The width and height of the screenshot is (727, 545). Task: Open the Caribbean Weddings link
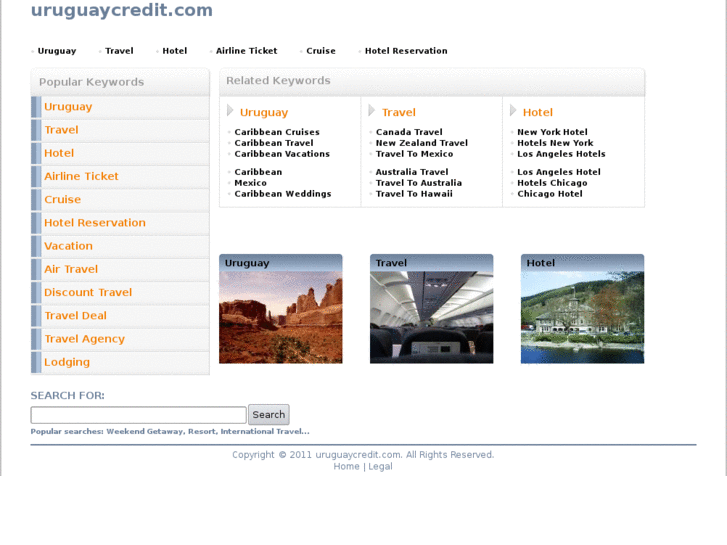pyautogui.click(x=283, y=194)
